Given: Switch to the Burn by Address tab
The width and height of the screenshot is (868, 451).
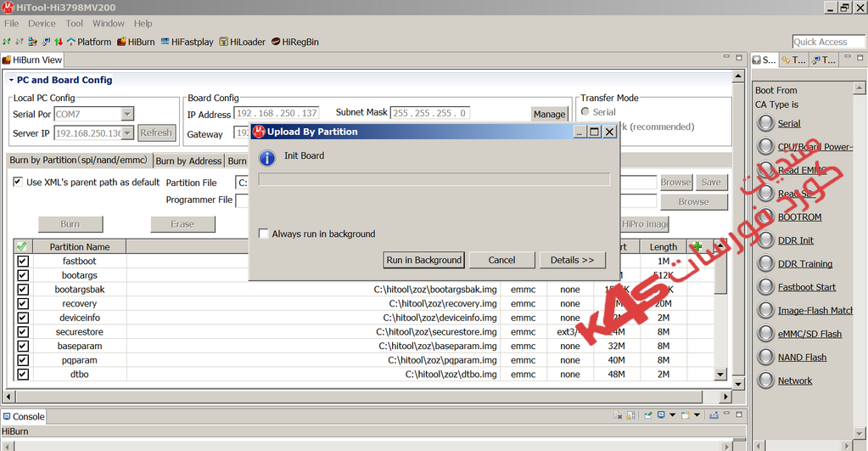Looking at the screenshot, I should [x=188, y=161].
